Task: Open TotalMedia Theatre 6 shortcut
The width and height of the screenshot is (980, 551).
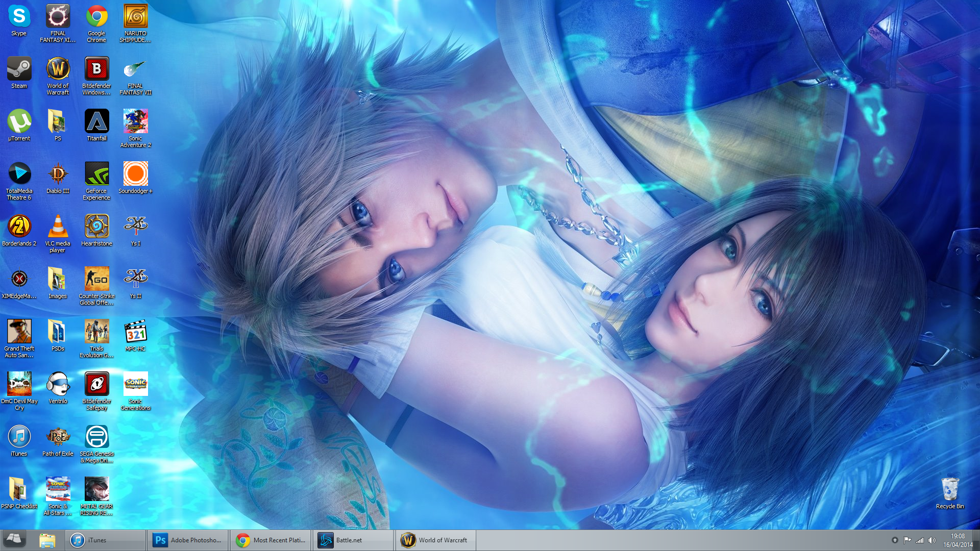Action: point(19,181)
